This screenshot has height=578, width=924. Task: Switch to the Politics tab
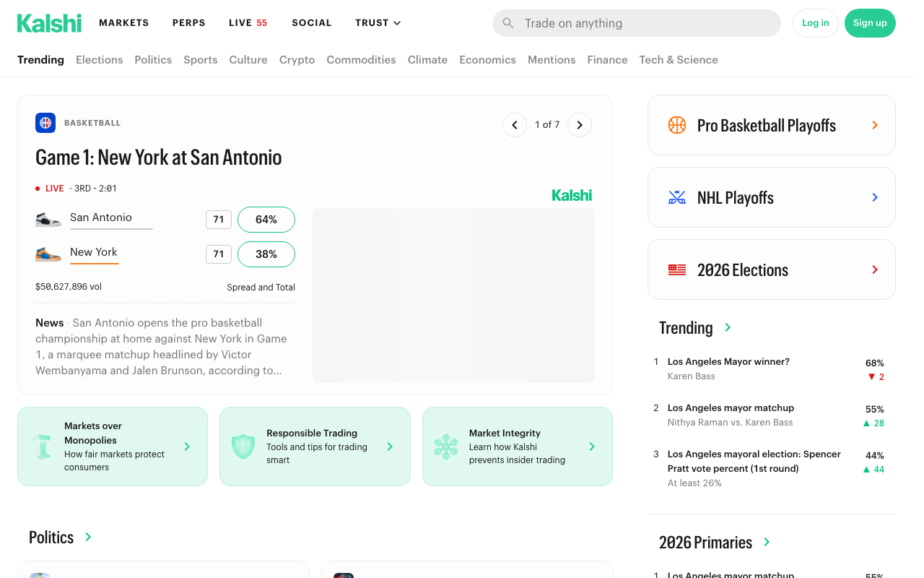pos(153,60)
